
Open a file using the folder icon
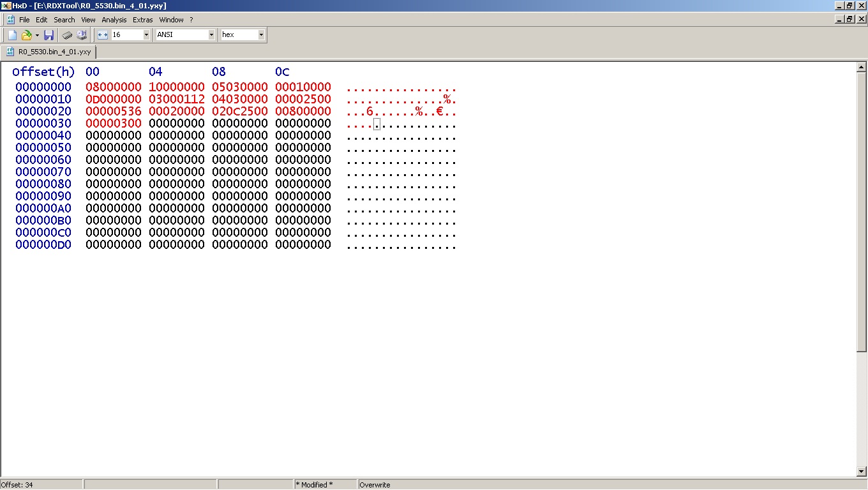27,35
